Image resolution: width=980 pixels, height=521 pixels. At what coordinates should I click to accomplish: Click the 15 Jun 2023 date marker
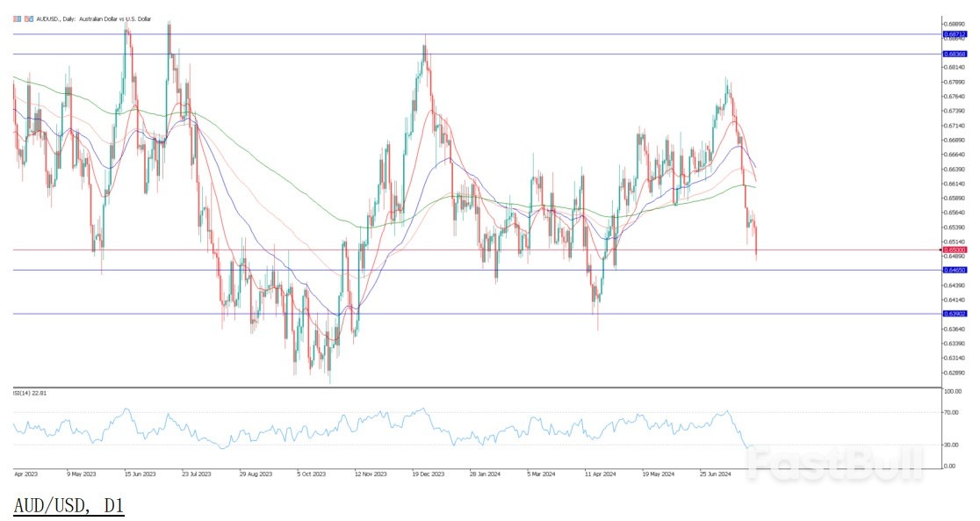click(x=140, y=473)
